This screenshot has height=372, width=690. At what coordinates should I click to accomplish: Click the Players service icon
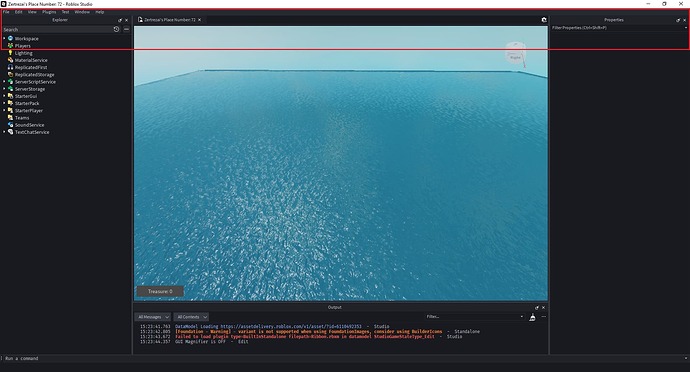11,45
